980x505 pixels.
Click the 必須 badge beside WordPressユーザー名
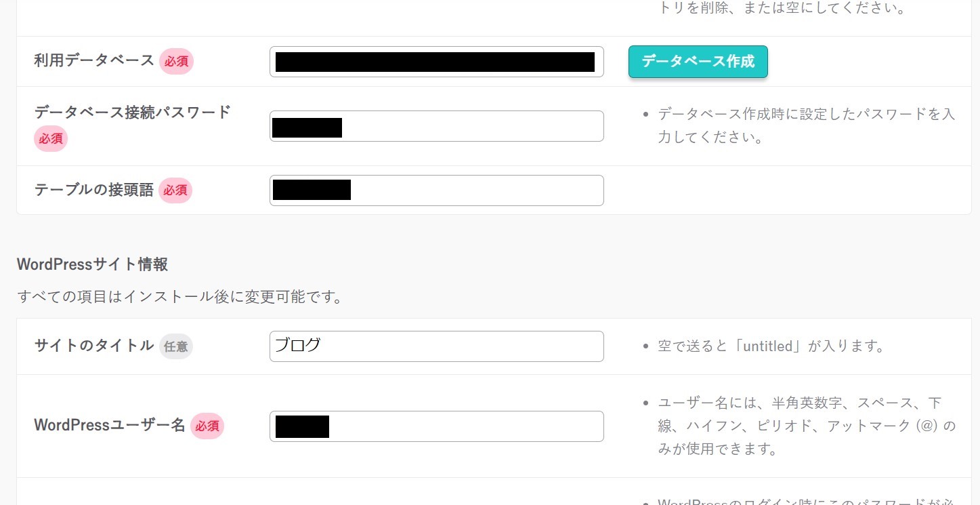coord(207,426)
